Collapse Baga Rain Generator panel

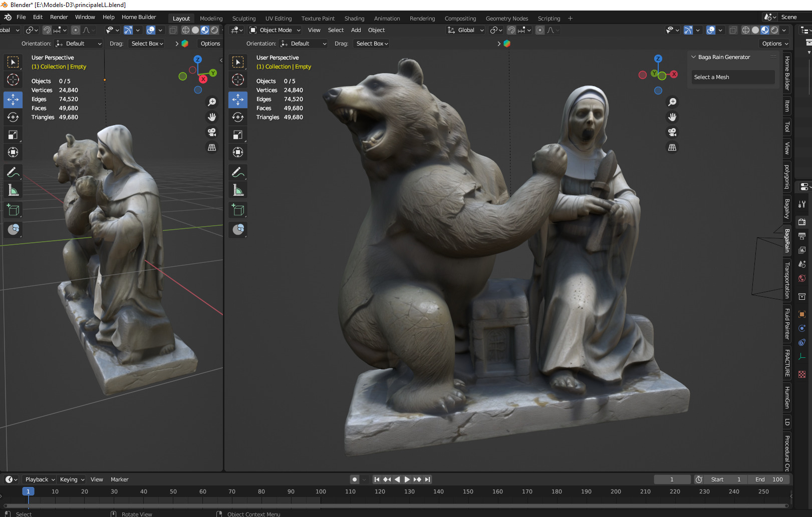click(694, 57)
